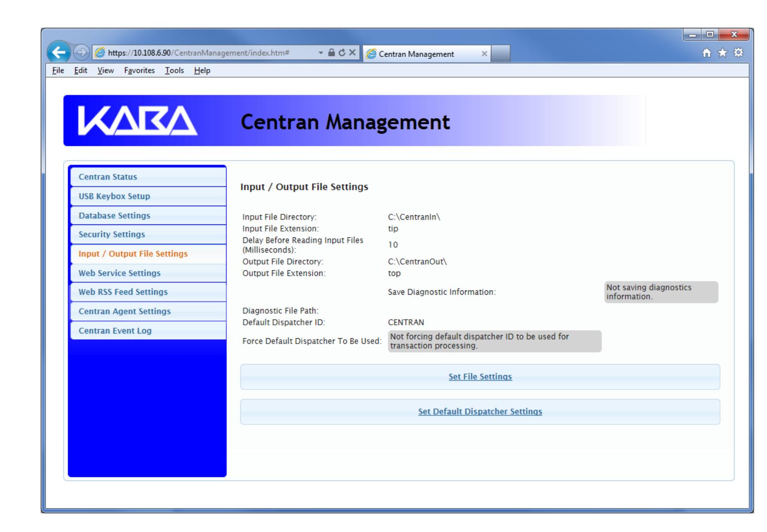Click the C:\CentranOut\ output directory value

point(417,262)
